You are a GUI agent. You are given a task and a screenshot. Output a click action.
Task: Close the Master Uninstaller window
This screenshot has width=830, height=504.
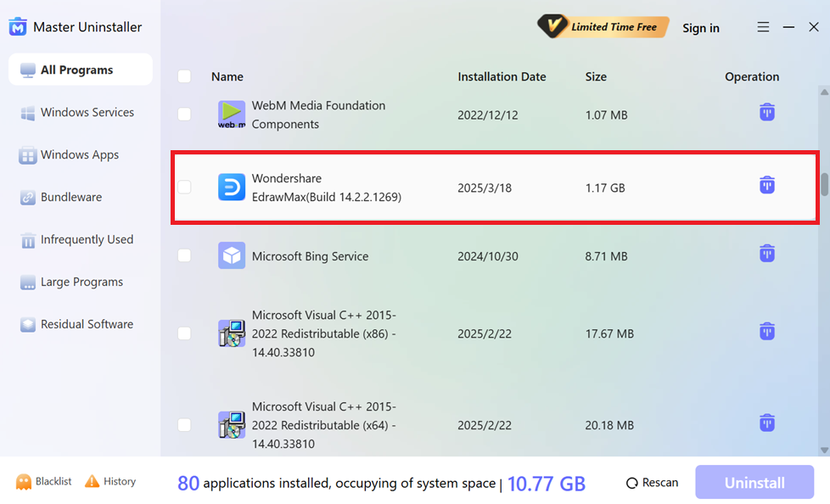(814, 26)
